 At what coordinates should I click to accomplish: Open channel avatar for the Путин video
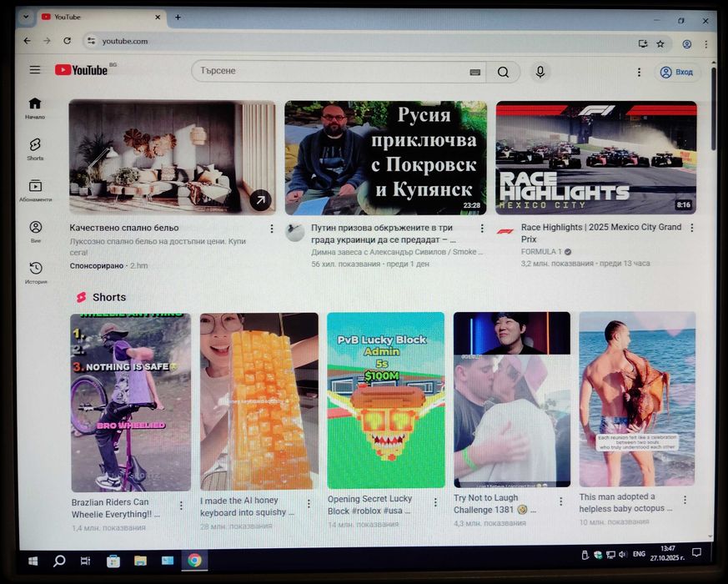click(295, 232)
